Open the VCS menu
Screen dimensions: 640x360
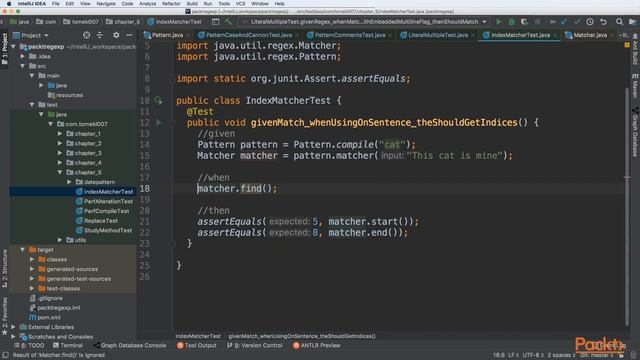click(x=240, y=4)
